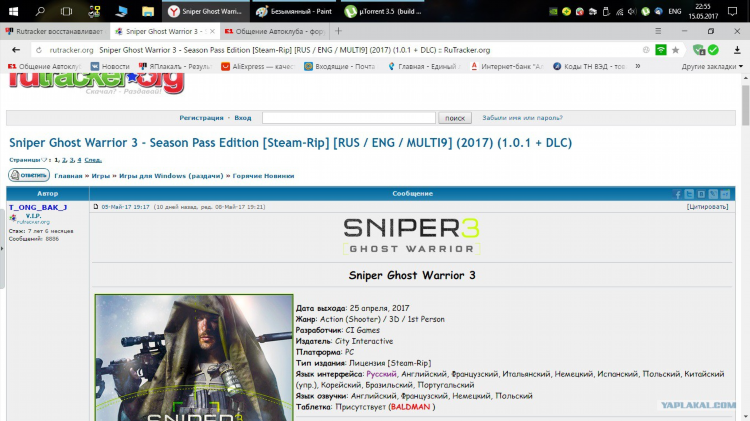Go back with browser back arrow
This screenshot has height=421, width=750.
(16, 50)
